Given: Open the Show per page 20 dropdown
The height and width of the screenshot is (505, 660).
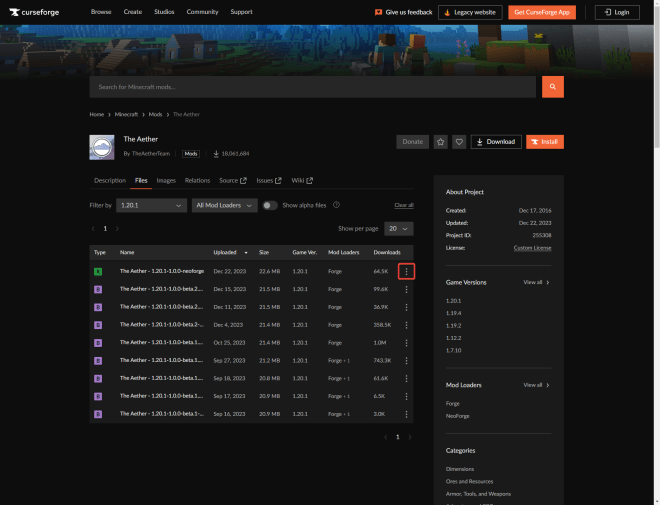Looking at the screenshot, I should [398, 229].
